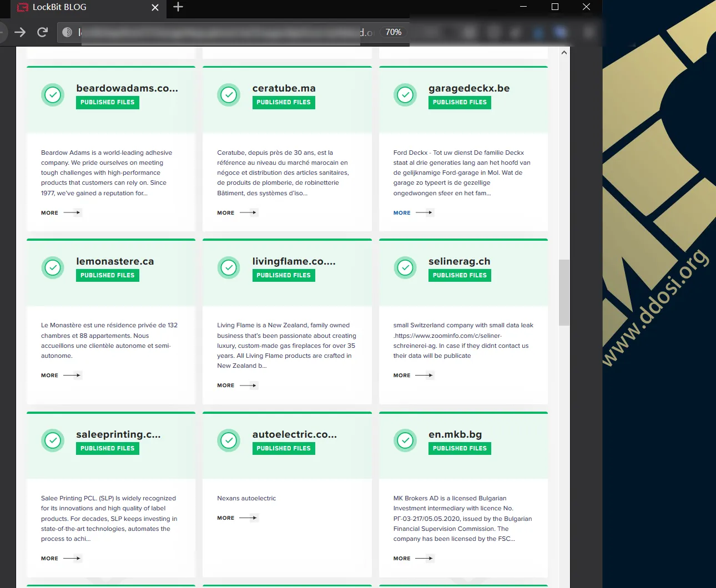The width and height of the screenshot is (716, 588).
Task: Click the page scrollbar thumb
Action: pos(564,292)
